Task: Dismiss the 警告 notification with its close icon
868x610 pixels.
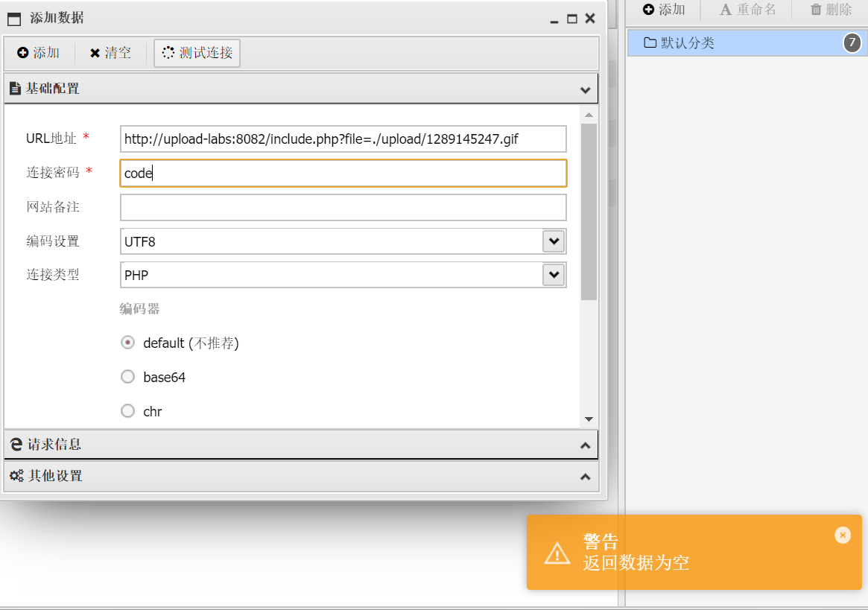Action: coord(843,536)
